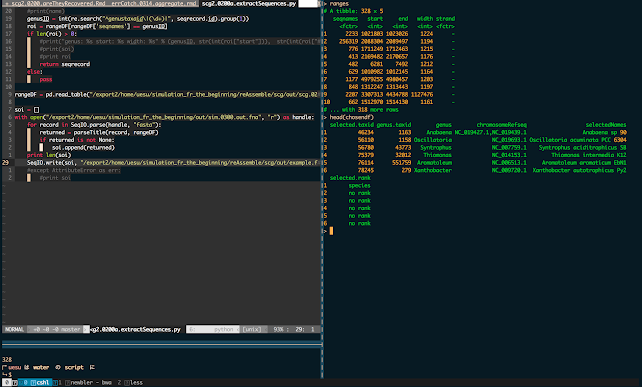Screen dimensions: 642x387
Task: Click the width value 1127476
Action: tap(422, 95)
